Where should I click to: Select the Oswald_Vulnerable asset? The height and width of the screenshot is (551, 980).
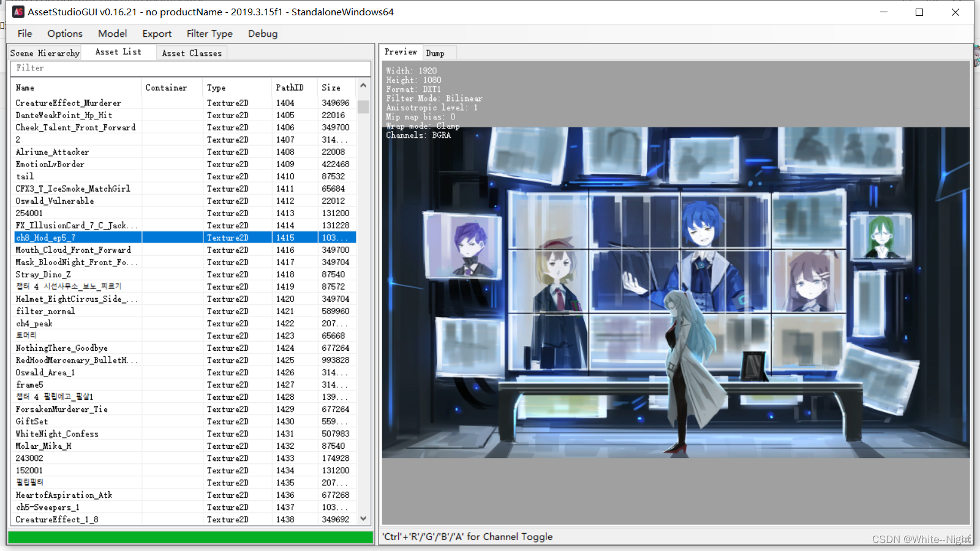pos(185,201)
